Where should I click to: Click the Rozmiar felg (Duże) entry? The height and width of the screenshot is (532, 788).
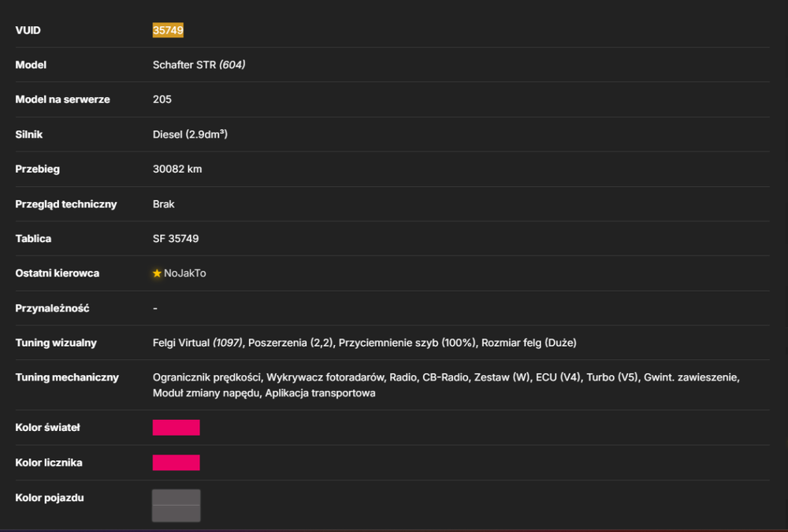529,343
